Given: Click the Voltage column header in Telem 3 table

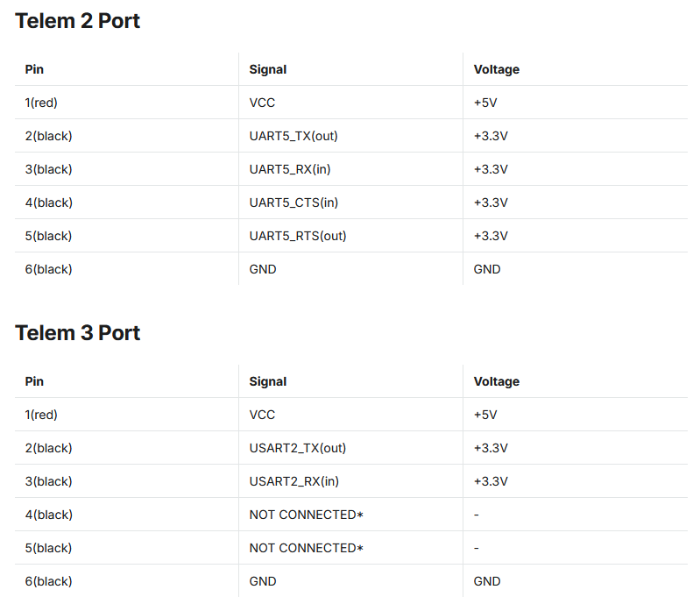Looking at the screenshot, I should 497,381.
